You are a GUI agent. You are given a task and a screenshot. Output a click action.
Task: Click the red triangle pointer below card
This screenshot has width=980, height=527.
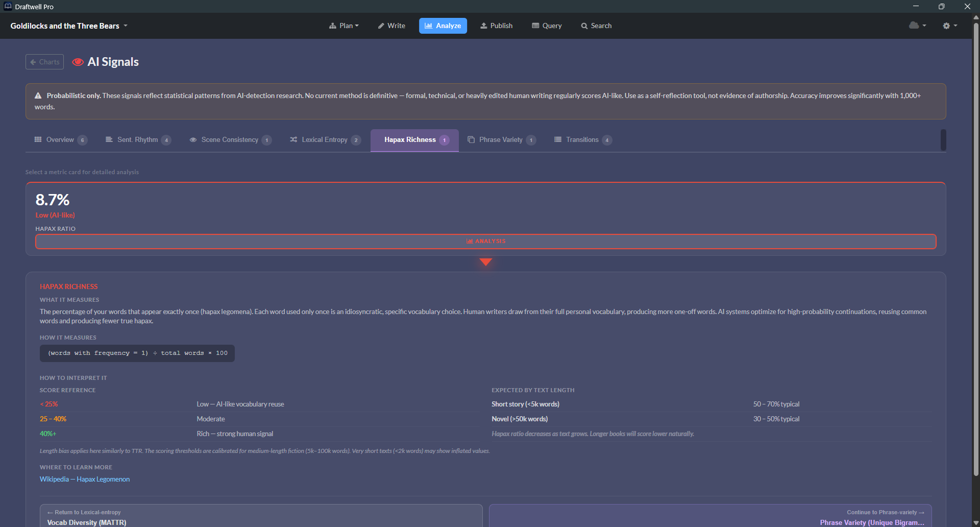[486, 262]
